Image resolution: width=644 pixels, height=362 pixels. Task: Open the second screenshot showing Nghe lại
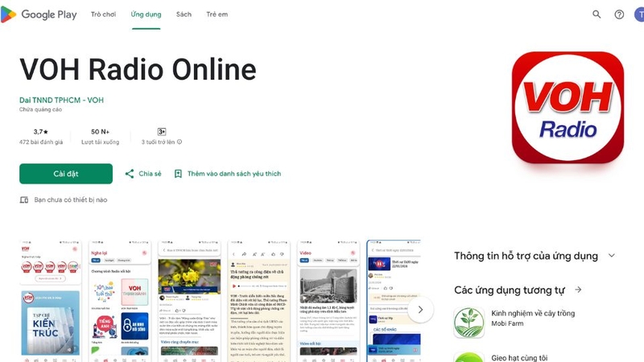pos(120,301)
